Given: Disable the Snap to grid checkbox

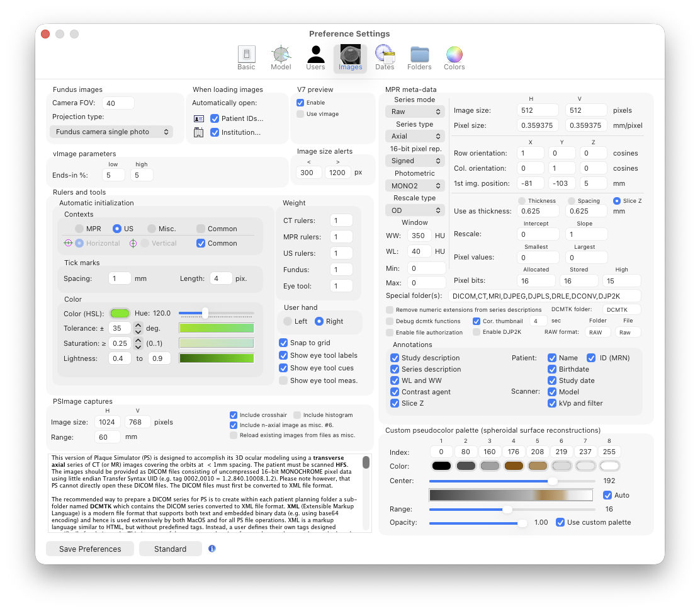Looking at the screenshot, I should coord(283,343).
